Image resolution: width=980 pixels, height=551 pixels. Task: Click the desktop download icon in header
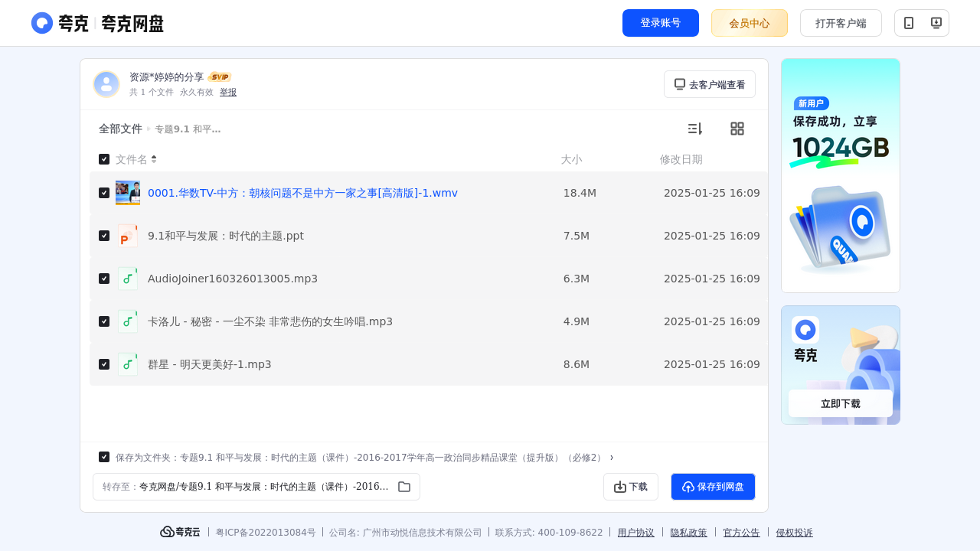(x=936, y=23)
